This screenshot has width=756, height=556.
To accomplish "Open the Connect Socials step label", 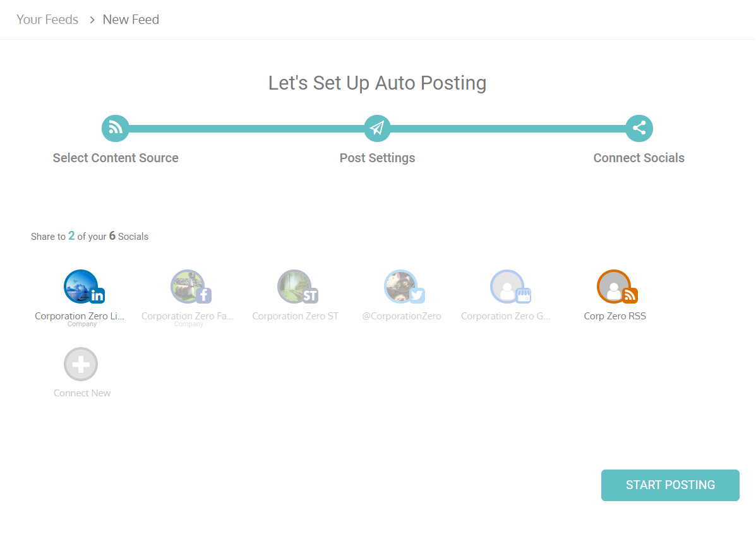I will [x=639, y=158].
